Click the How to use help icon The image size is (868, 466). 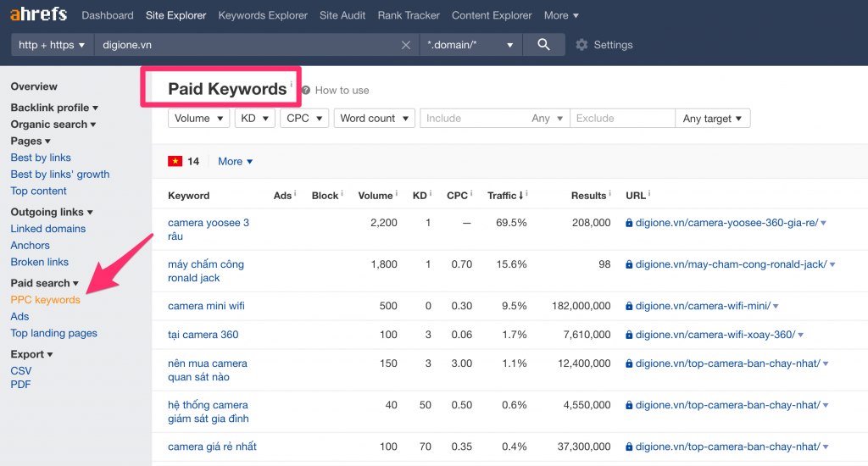tap(305, 90)
